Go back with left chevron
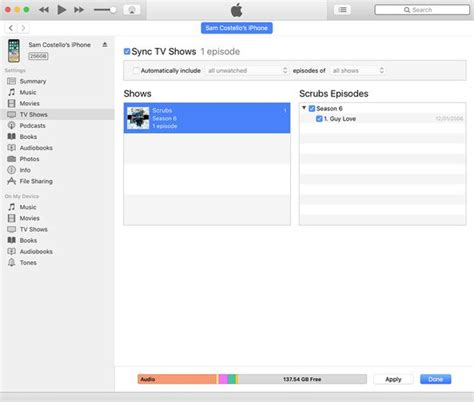This screenshot has width=474, height=402. (x=11, y=28)
